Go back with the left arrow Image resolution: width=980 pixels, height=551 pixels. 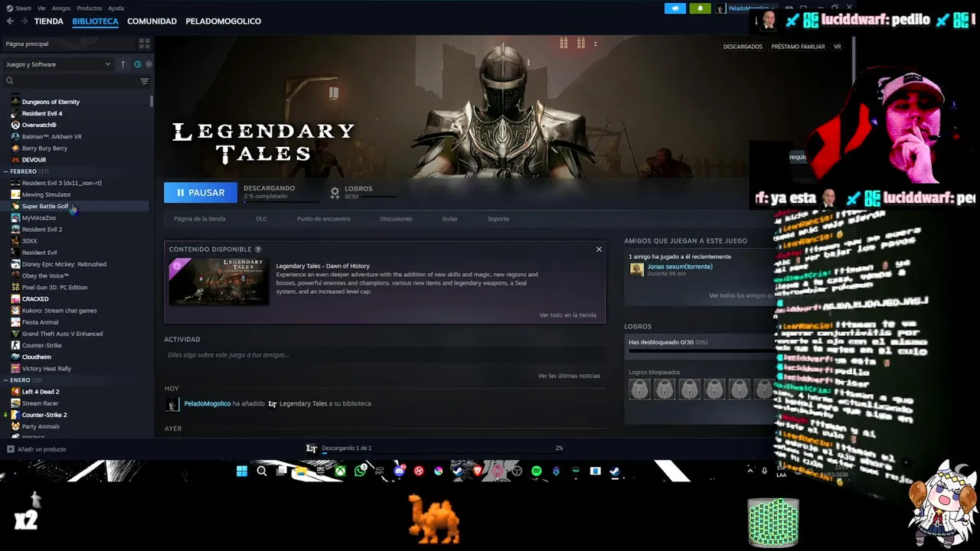point(10,21)
